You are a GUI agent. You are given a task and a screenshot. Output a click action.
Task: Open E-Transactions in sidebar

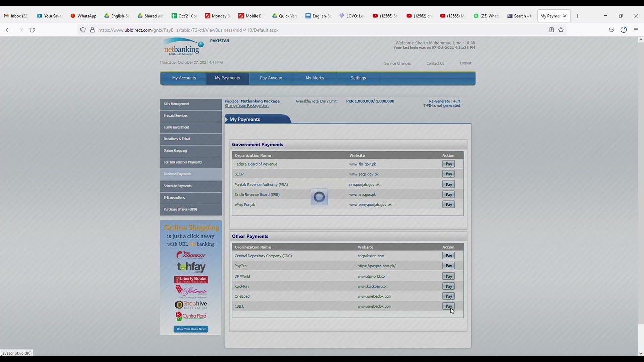[191, 198]
